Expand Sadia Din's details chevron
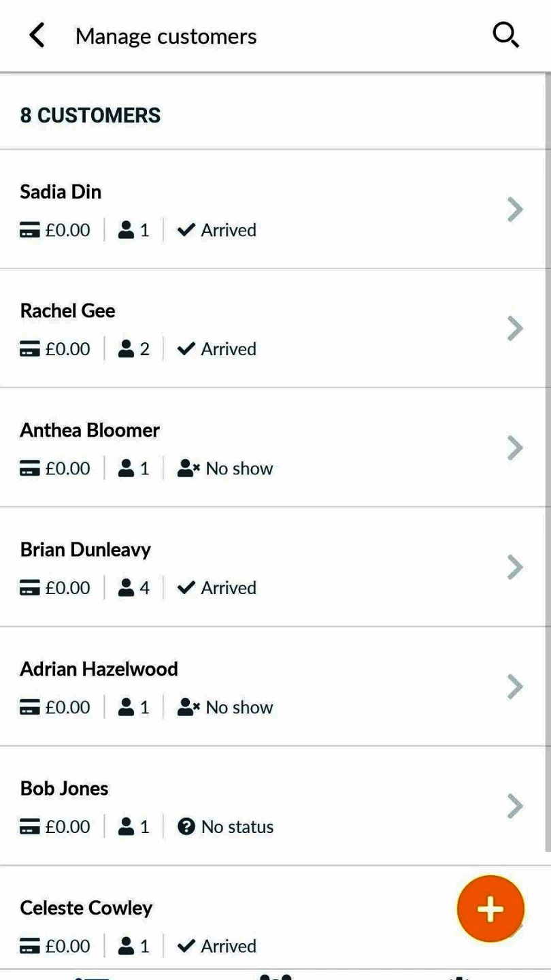 click(515, 210)
